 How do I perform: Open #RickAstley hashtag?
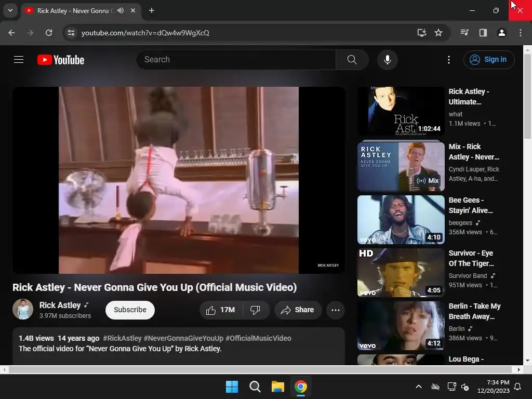(122, 338)
